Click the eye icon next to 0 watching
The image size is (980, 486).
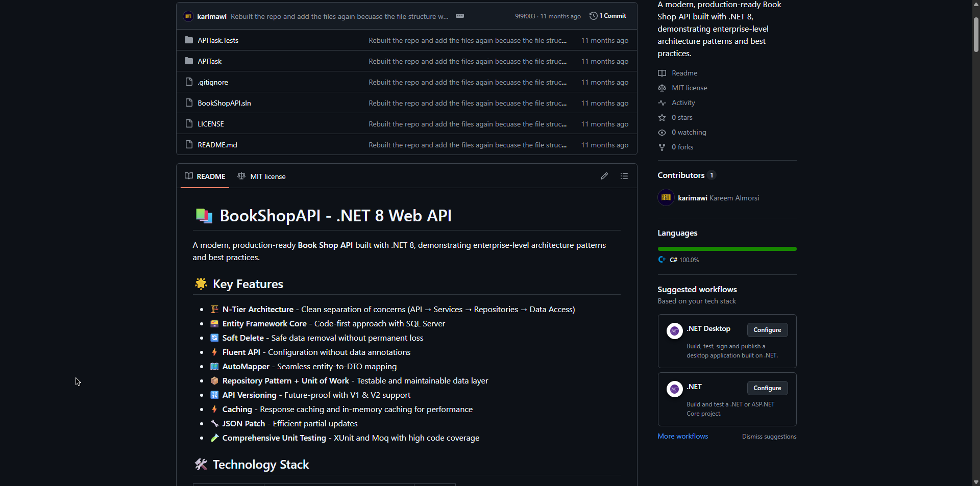[x=662, y=132]
